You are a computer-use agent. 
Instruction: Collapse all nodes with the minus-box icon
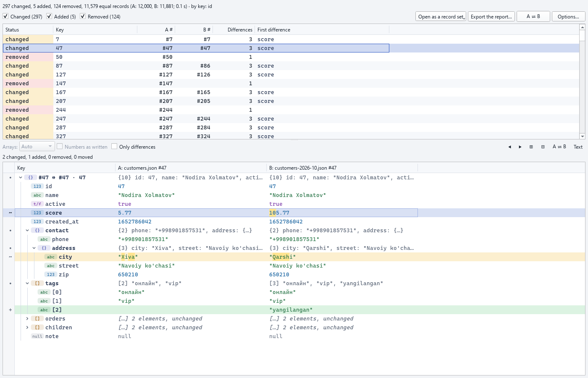543,147
